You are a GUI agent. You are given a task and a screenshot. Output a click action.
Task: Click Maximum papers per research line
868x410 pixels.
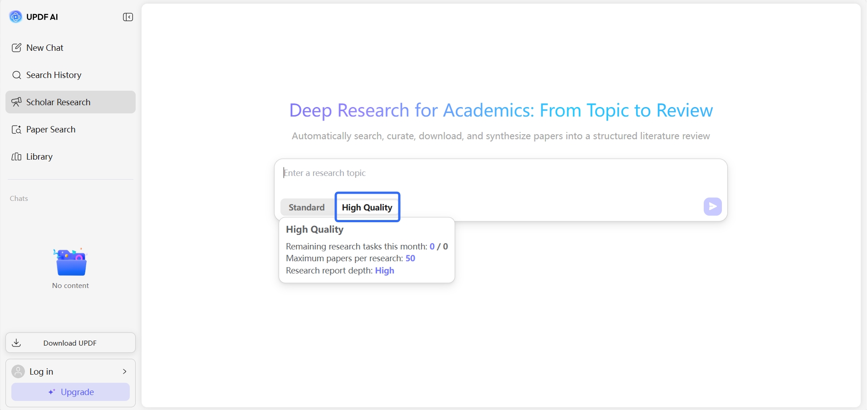(x=350, y=258)
